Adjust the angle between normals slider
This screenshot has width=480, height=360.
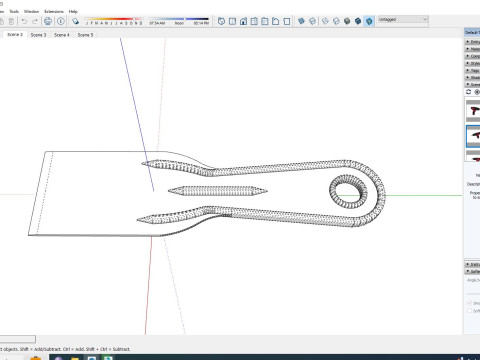pyautogui.click(x=473, y=294)
